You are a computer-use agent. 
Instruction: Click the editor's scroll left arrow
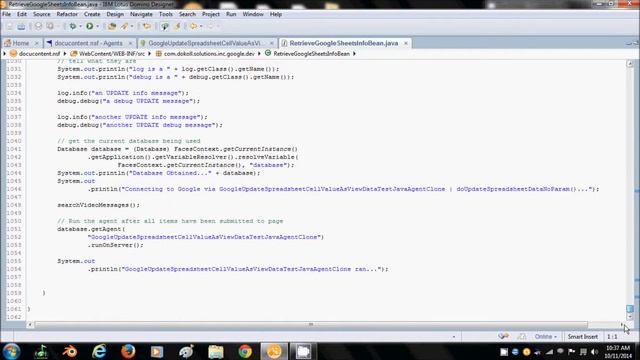(x=30, y=325)
